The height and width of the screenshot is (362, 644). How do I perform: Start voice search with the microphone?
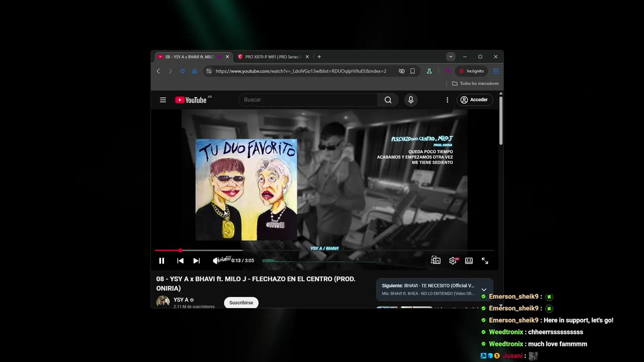(x=411, y=100)
